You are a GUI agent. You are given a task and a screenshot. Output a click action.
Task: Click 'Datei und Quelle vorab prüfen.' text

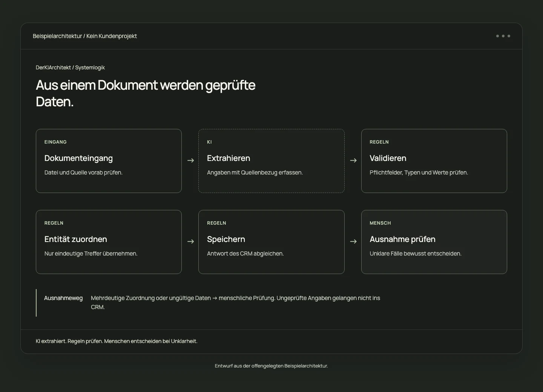click(x=83, y=173)
